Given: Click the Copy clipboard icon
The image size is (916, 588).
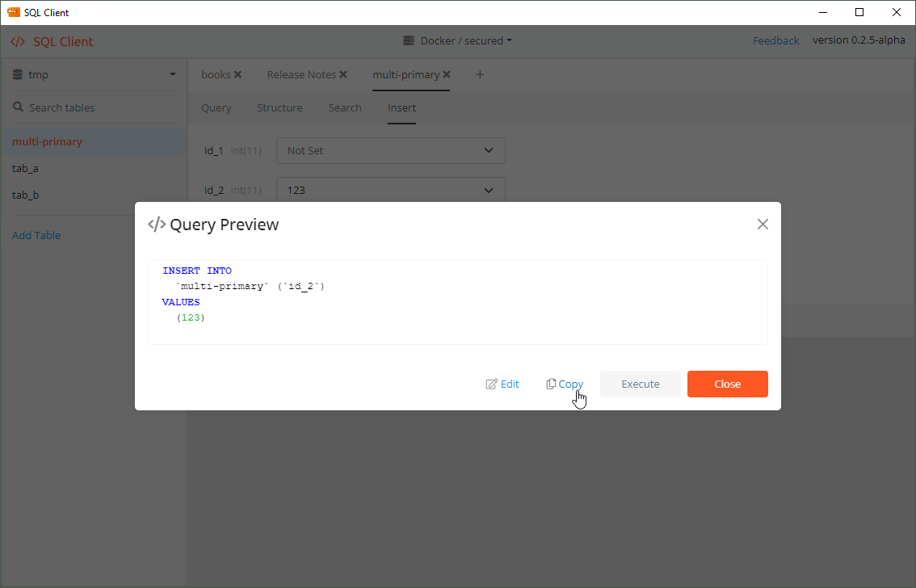Looking at the screenshot, I should click(551, 384).
